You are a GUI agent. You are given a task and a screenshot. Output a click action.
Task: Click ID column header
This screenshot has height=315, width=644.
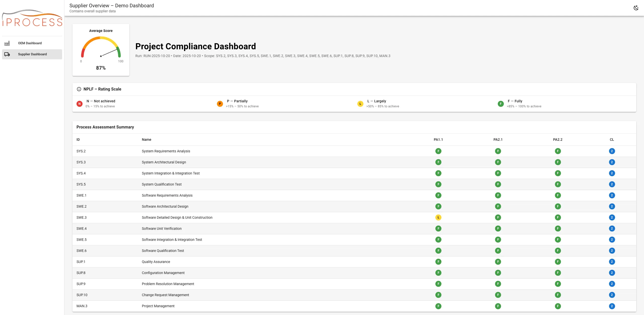pos(78,140)
